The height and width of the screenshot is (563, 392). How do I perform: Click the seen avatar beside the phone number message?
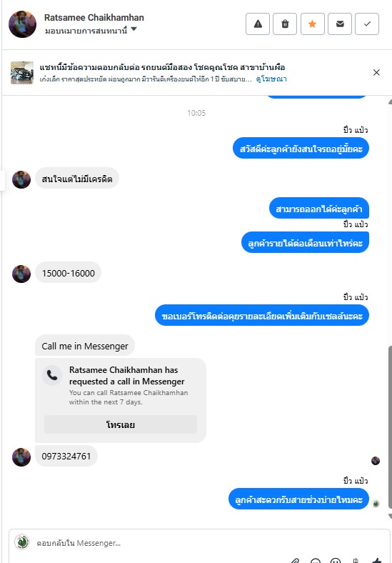pyautogui.click(x=376, y=461)
